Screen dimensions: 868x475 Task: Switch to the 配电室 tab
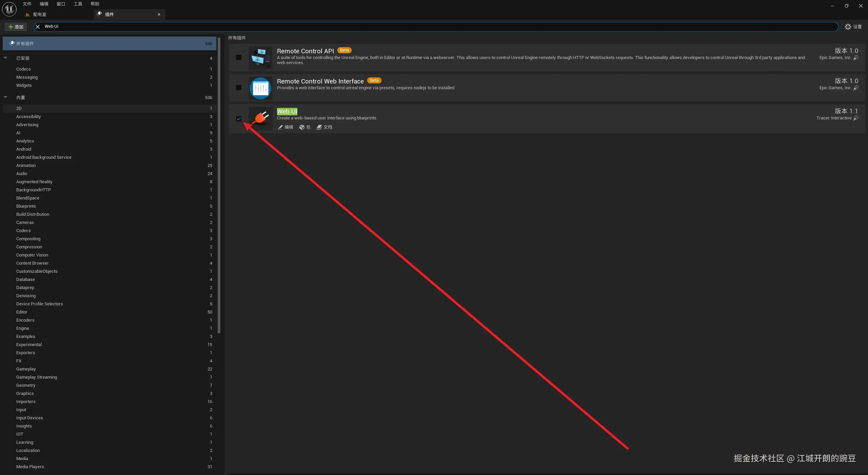(40, 14)
